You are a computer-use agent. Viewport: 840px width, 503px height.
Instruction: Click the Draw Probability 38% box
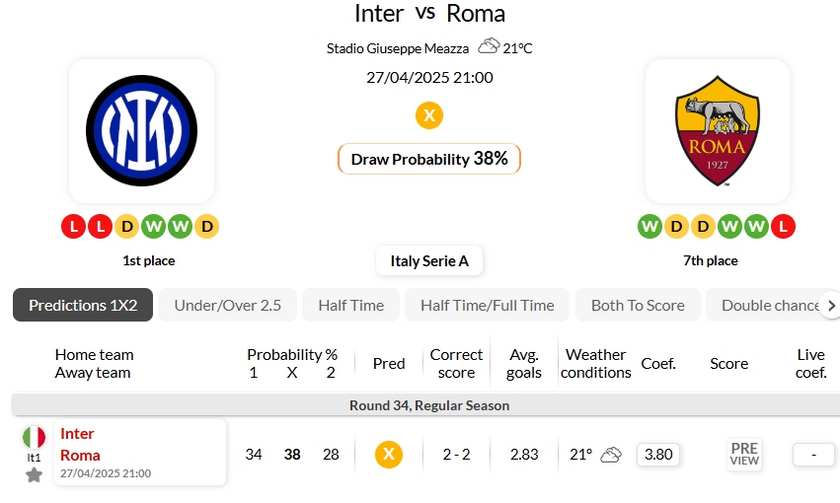click(x=429, y=159)
